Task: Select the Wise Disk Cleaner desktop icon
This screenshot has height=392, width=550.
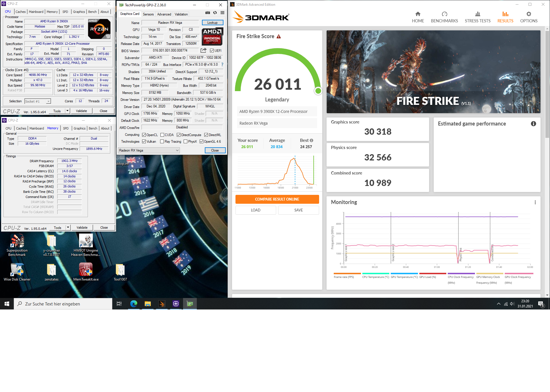Action: pos(17,273)
